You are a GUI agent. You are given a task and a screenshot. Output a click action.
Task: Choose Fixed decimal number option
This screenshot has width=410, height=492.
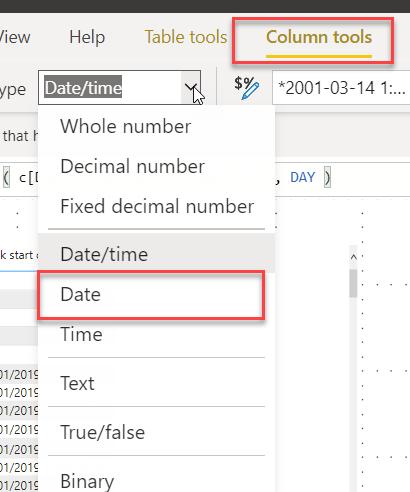point(157,206)
